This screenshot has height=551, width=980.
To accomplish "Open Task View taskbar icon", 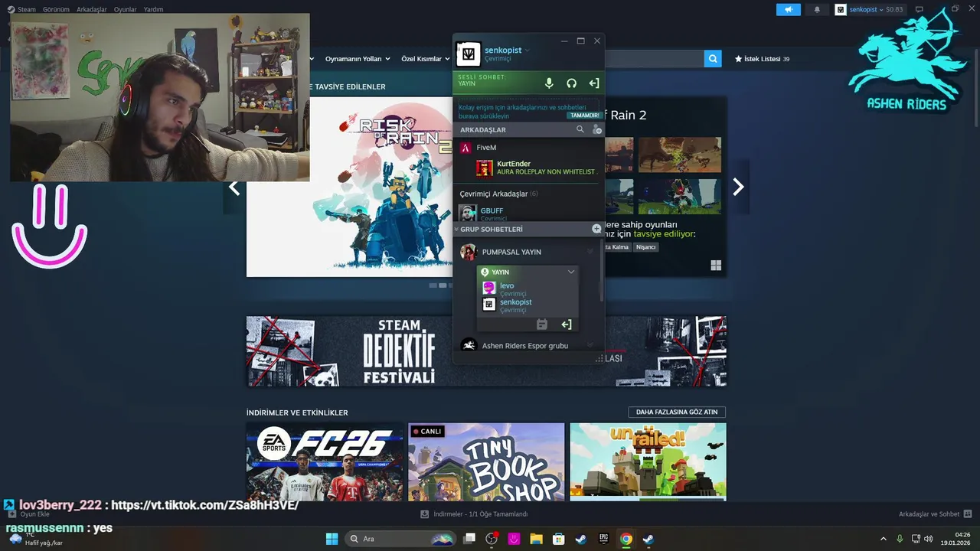I will coord(469,539).
